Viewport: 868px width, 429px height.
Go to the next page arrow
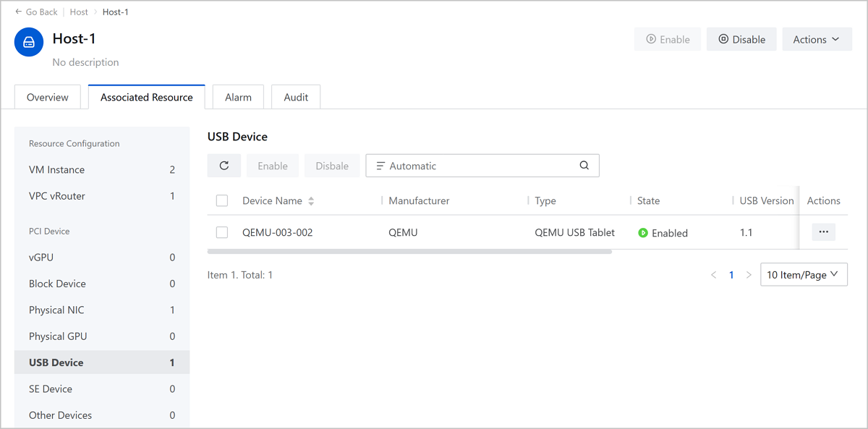tap(749, 275)
